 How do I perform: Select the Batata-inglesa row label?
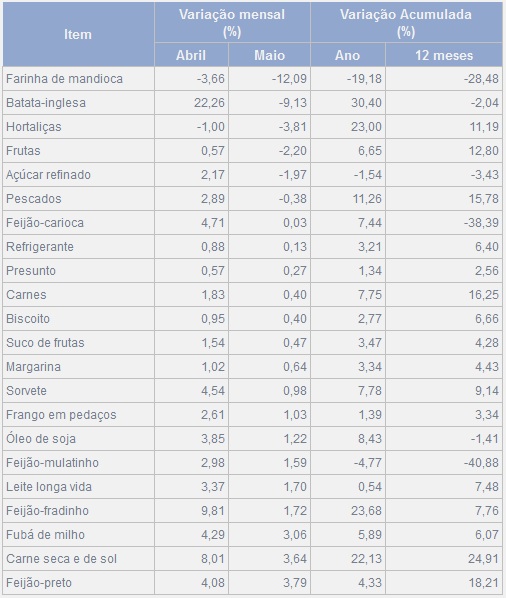(46, 103)
